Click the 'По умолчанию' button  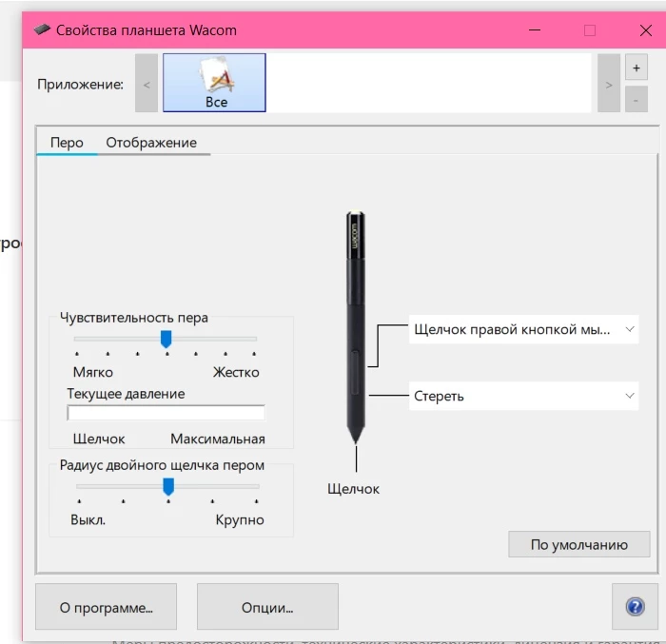pos(578,544)
